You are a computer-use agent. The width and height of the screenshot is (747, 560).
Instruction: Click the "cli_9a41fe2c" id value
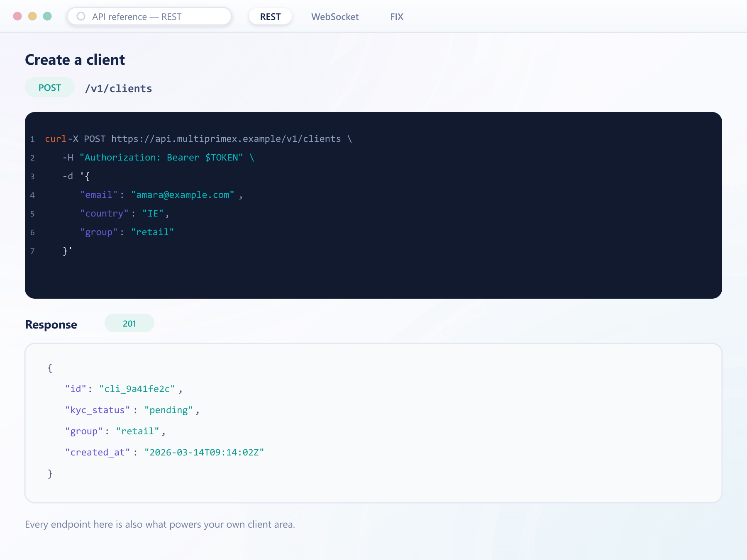pos(137,389)
